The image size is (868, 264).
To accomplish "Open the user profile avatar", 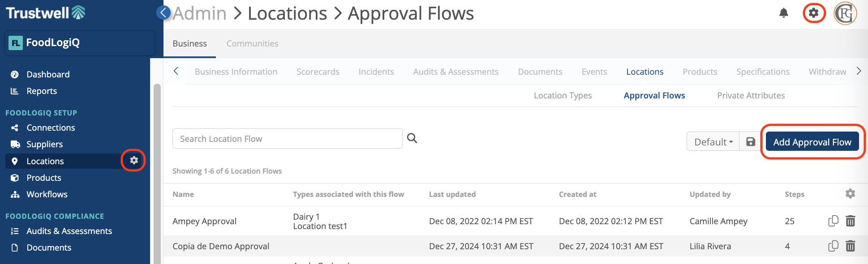I will tap(845, 13).
